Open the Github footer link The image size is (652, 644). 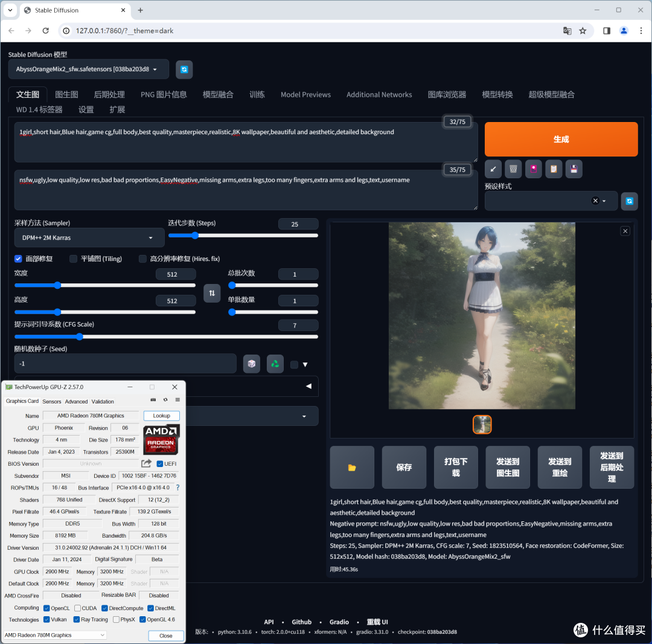tap(301, 622)
